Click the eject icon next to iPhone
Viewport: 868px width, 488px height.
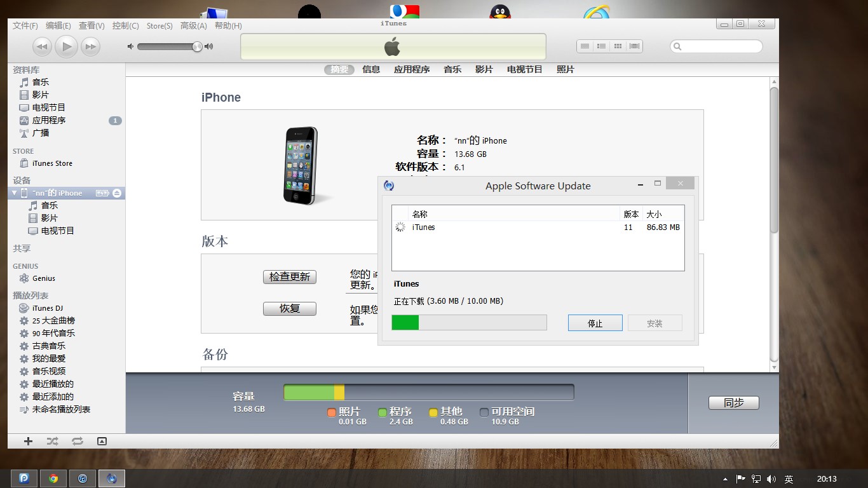tap(117, 193)
